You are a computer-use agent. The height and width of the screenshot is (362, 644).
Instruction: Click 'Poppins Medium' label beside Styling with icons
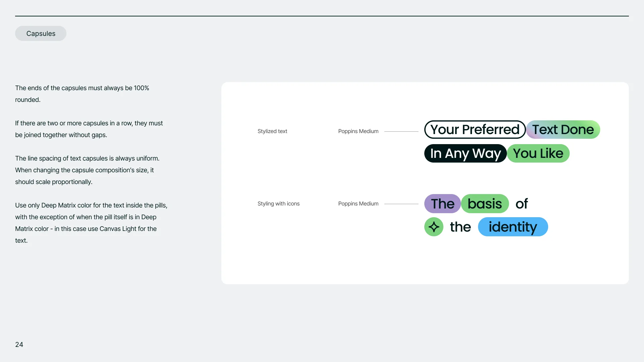click(358, 204)
